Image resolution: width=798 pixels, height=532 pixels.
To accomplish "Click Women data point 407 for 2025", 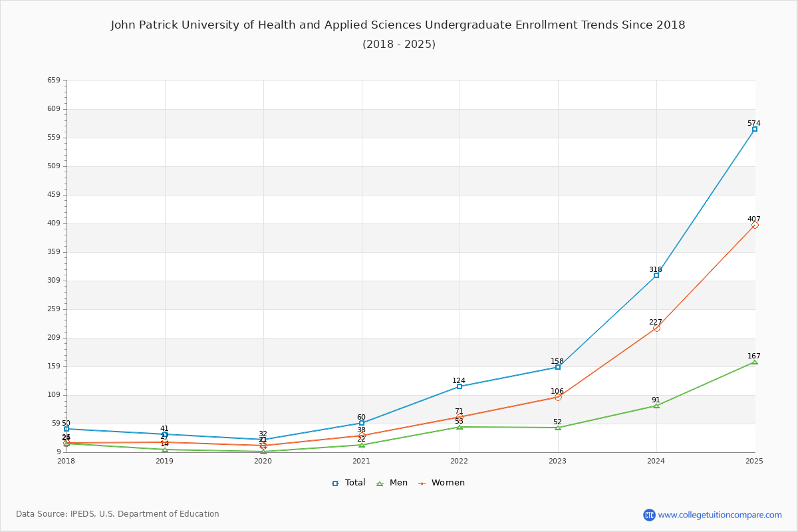I will tap(755, 225).
